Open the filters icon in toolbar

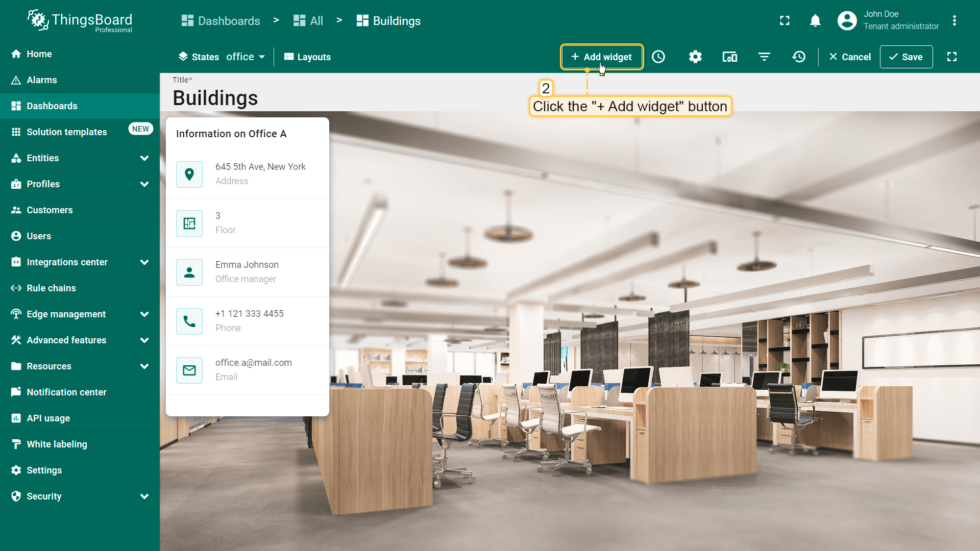(764, 57)
